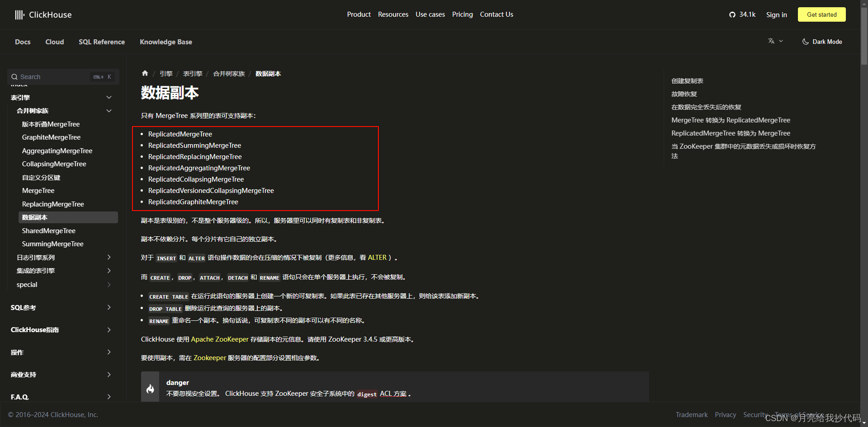Open the Product menu

359,14
